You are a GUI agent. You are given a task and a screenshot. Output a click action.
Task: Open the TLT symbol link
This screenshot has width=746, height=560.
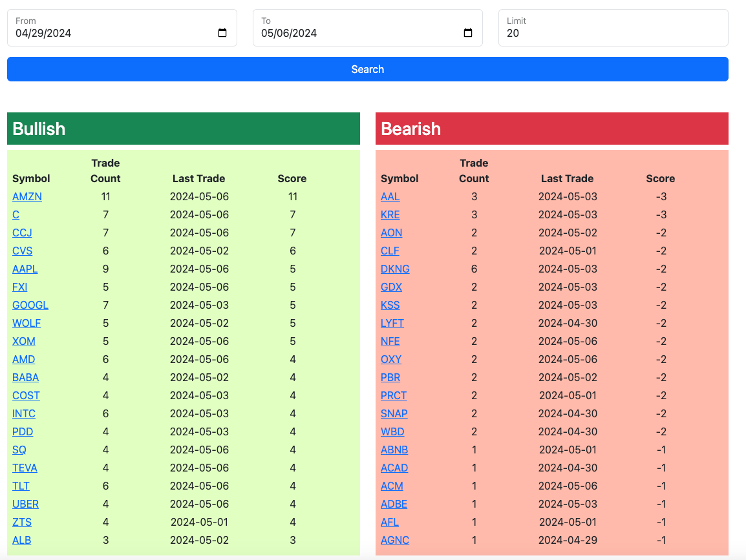(21, 486)
